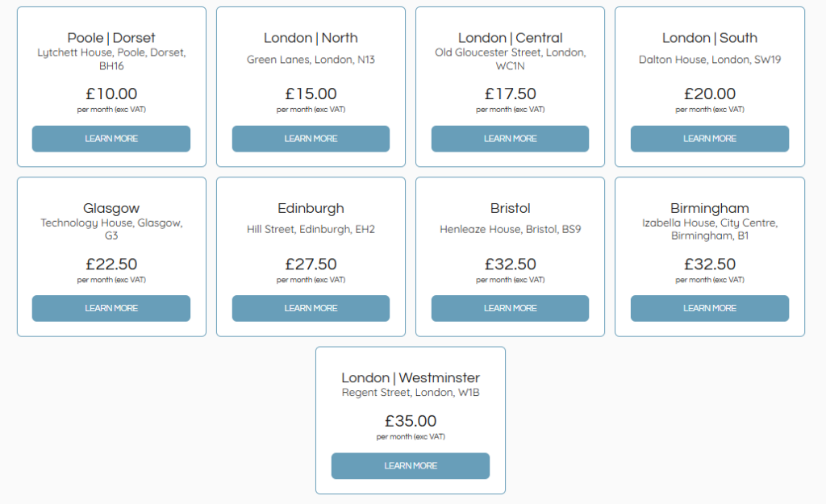826x504 pixels.
Task: Select the Poole Dorset card title
Action: 111,37
